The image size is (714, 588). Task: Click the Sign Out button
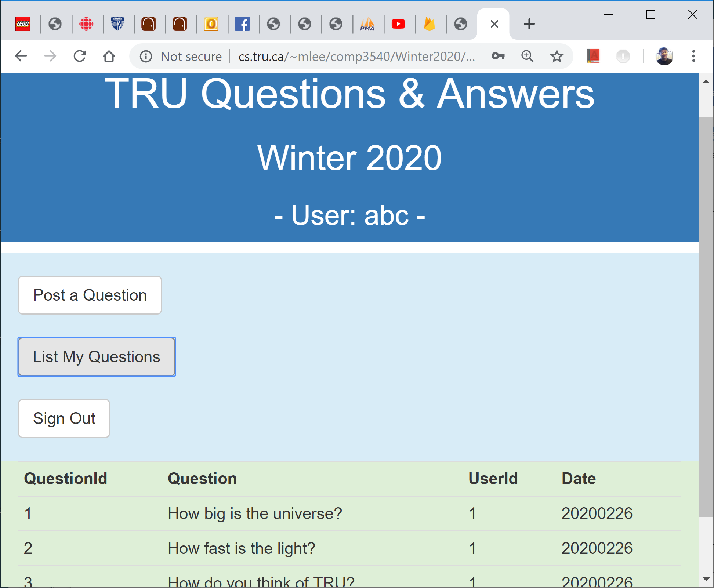(64, 418)
